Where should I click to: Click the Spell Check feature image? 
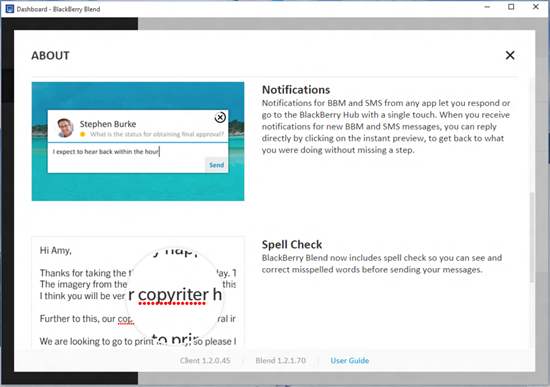138,292
